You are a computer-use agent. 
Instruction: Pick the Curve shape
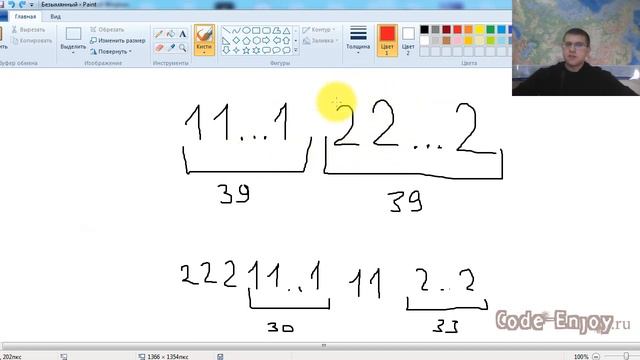coord(236,31)
